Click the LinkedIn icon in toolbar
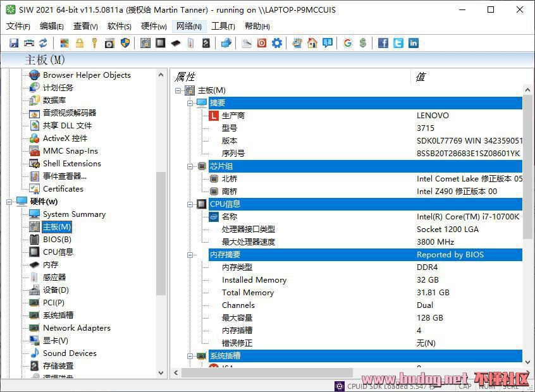 click(x=414, y=43)
